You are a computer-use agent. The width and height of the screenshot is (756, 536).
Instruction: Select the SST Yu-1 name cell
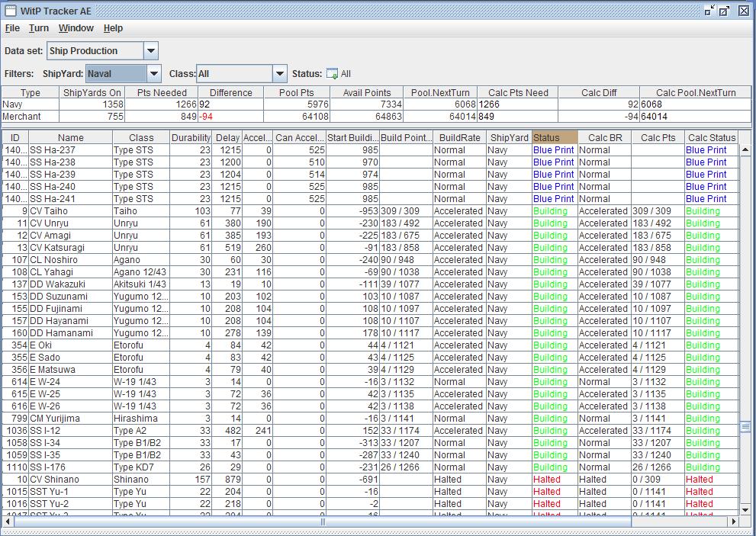(70, 492)
